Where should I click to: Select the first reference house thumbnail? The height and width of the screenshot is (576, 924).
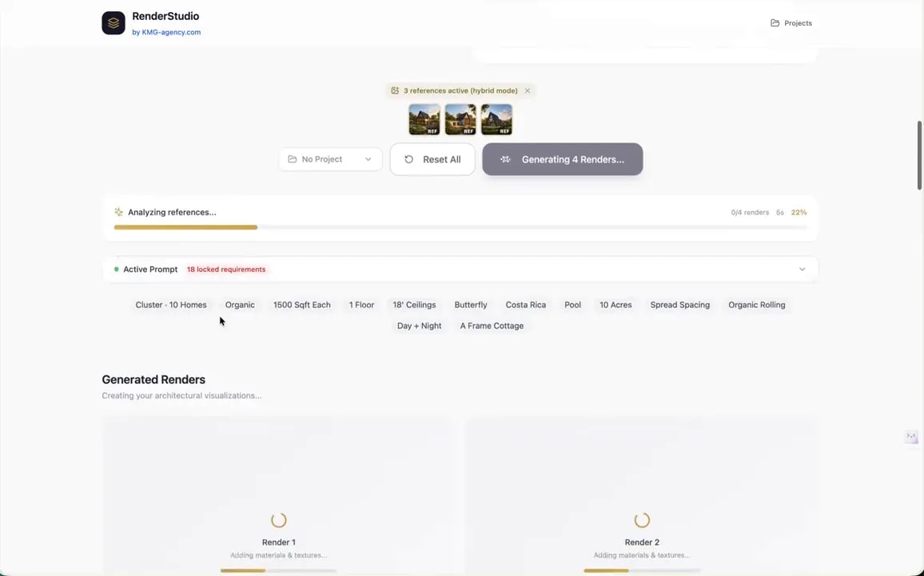point(424,120)
